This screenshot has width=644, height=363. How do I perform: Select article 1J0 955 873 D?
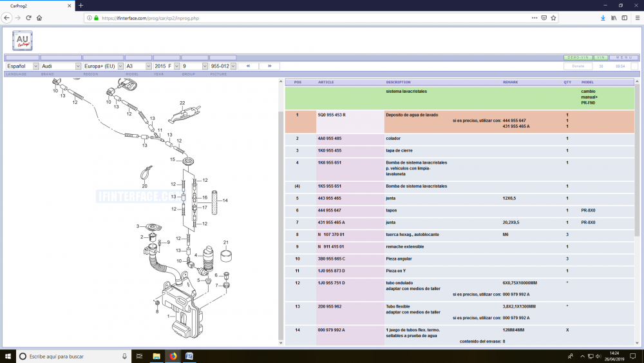331,271
